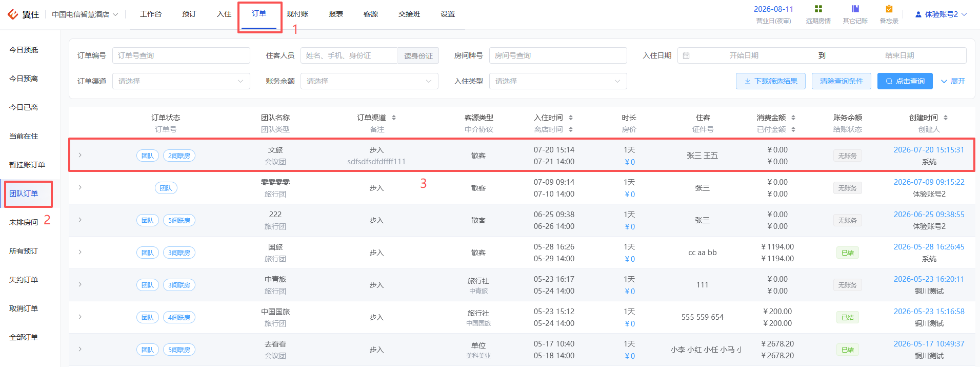Select 当前在住 in the sidebar
The width and height of the screenshot is (980, 367).
click(24, 136)
